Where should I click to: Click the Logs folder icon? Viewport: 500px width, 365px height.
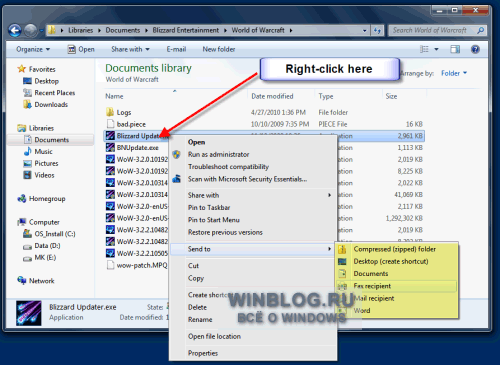click(x=110, y=112)
